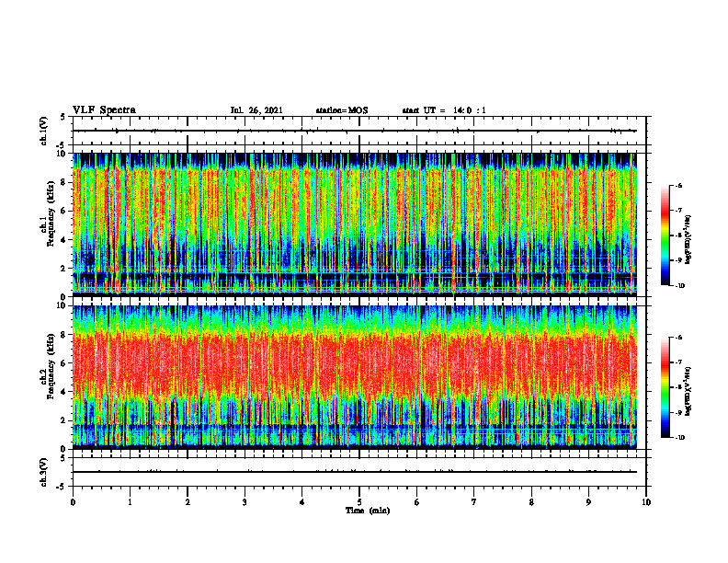Screen dimensions: 728x563
Task: Click the ch.2 color bar log(PSD) unit label
Action: pos(688,392)
